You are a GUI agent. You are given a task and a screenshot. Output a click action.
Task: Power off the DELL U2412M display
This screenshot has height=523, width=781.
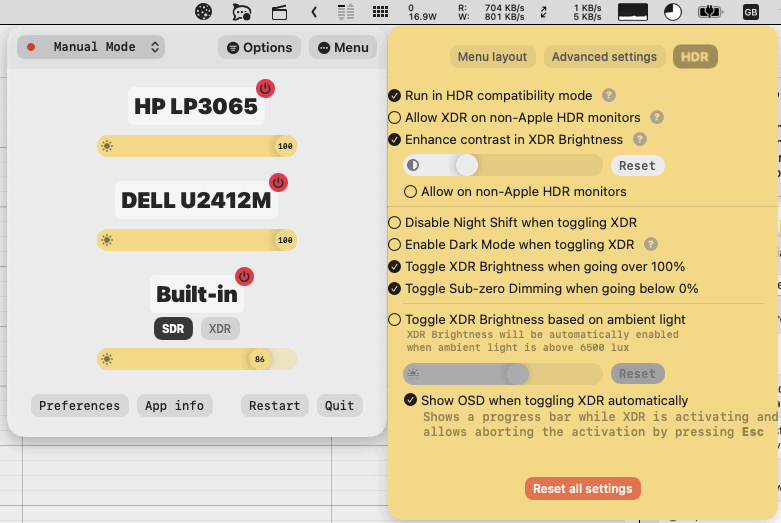pyautogui.click(x=278, y=182)
